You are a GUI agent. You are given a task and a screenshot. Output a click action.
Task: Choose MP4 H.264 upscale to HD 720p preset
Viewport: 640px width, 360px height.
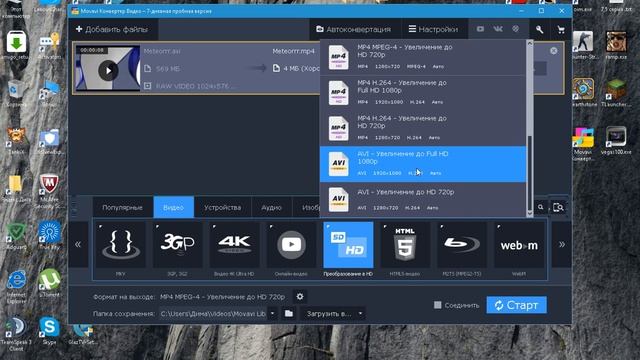423,128
